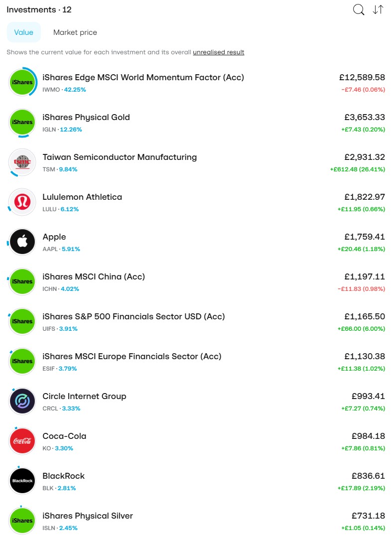Click the Lululemon Athletica logo
This screenshot has height=546, width=392.
(22, 202)
